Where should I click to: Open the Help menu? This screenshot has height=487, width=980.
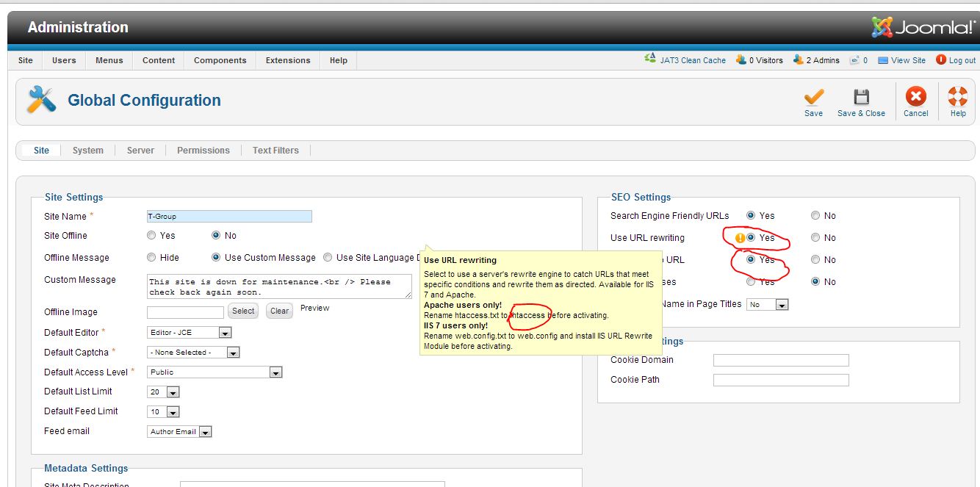339,60
